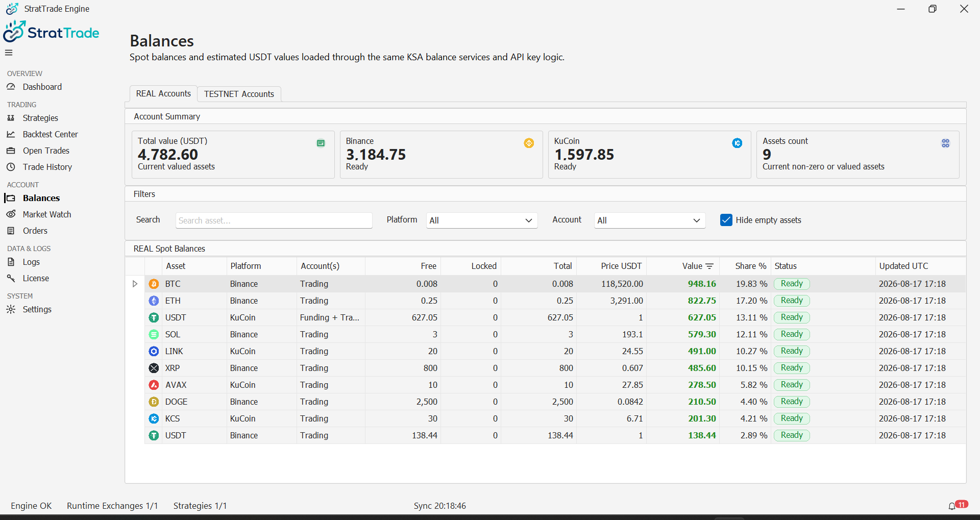Click the KCS coin icon
Image resolution: width=980 pixels, height=520 pixels.
tap(154, 419)
